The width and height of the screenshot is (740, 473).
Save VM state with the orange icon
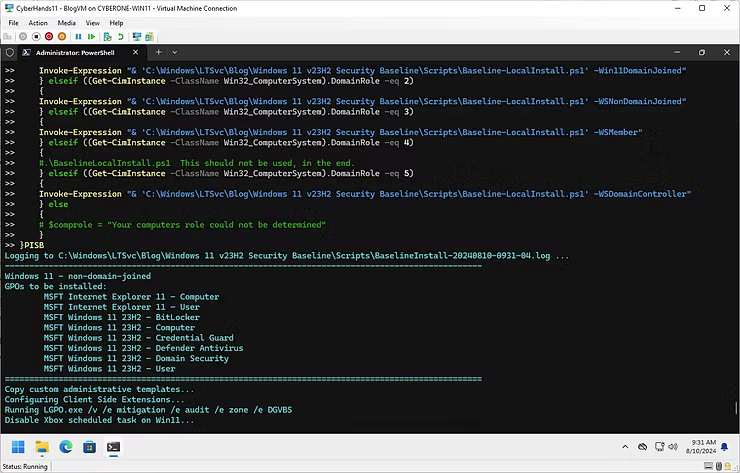62,36
